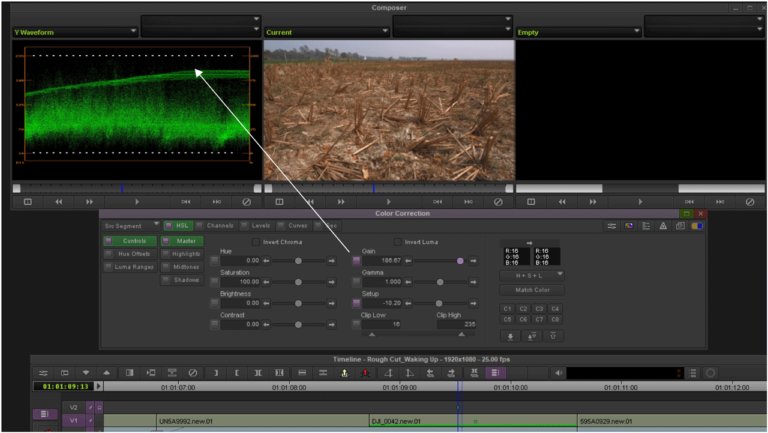Screen dimensions: 768x433
Task: Click the C4 correction bucket
Action: (x=555, y=309)
